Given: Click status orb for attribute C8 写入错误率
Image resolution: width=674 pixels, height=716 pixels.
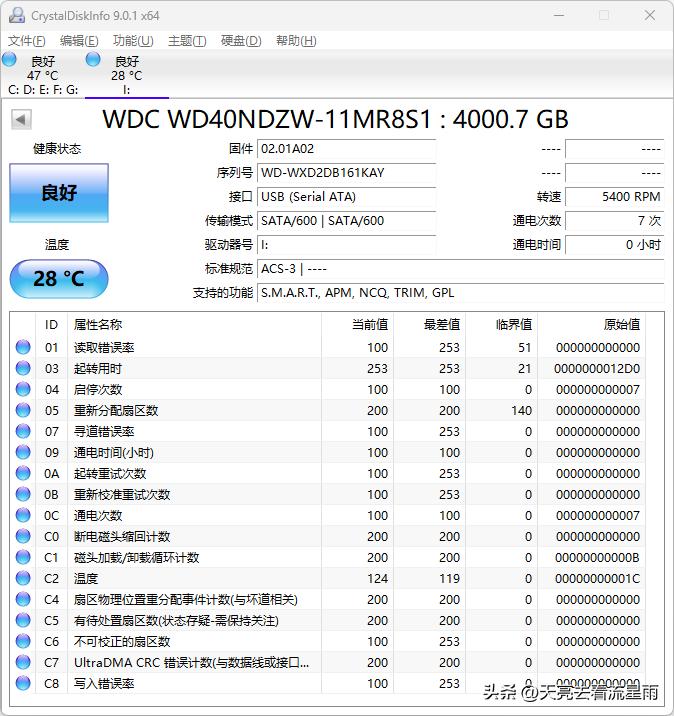Looking at the screenshot, I should pos(23,683).
